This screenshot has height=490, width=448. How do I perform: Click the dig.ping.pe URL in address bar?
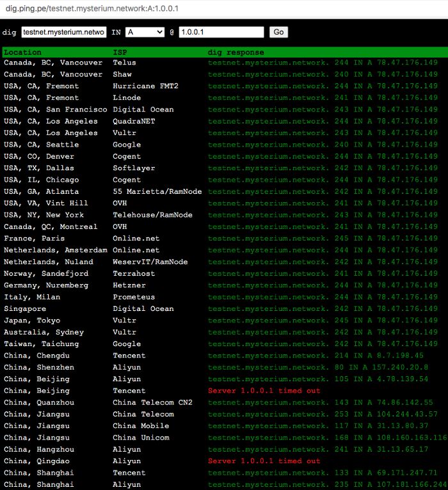click(x=92, y=8)
